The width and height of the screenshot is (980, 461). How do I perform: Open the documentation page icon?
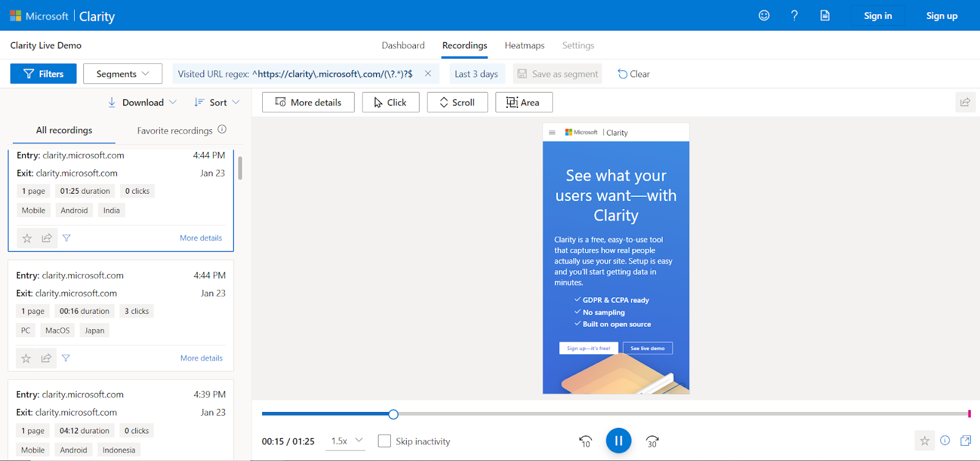click(x=825, y=15)
